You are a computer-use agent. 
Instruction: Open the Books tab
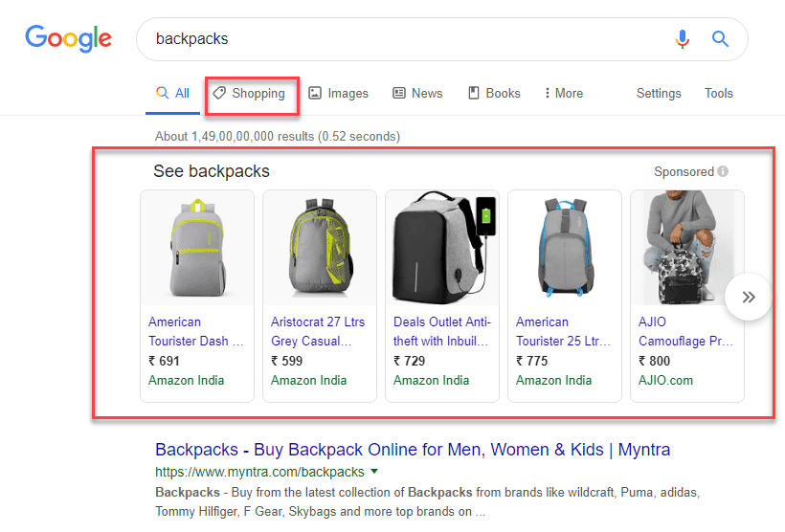click(x=494, y=94)
